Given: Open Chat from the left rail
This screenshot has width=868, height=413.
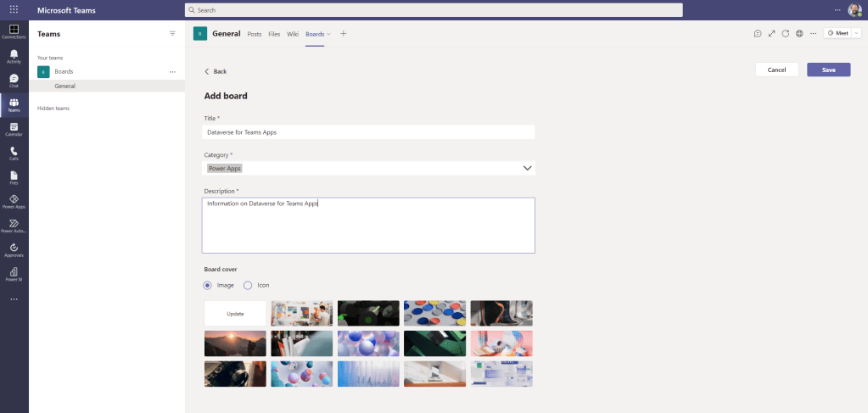Looking at the screenshot, I should 14,81.
